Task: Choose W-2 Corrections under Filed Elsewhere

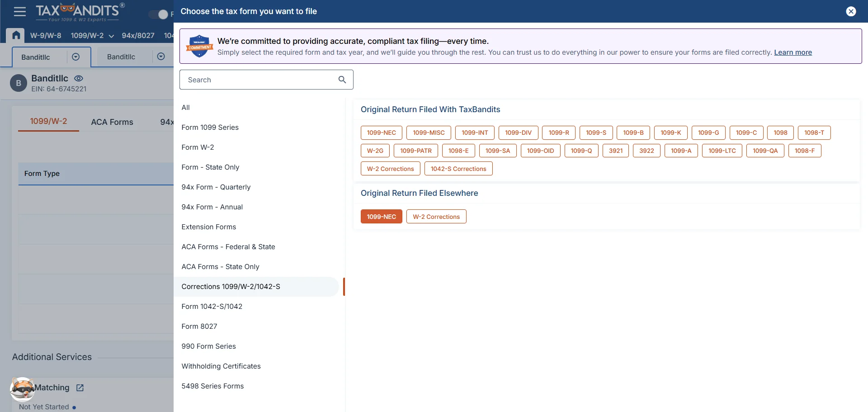Action: tap(436, 217)
